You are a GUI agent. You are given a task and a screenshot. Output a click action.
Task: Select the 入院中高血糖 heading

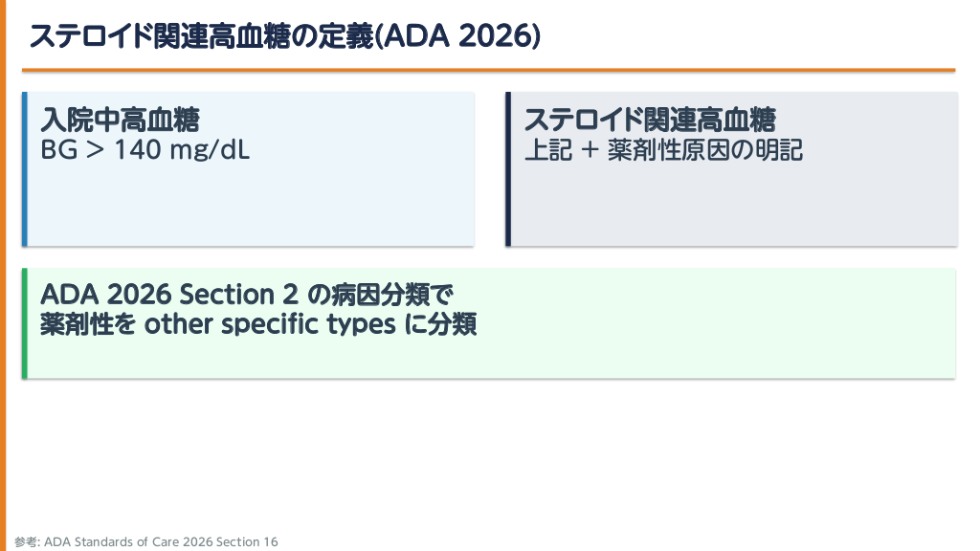121,121
